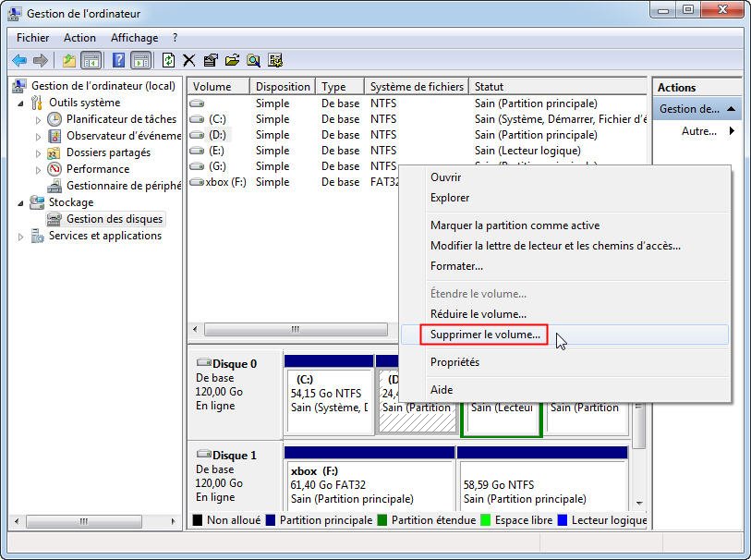Image resolution: width=751 pixels, height=560 pixels.
Task: Sort by the Volume column header
Action: coord(218,87)
